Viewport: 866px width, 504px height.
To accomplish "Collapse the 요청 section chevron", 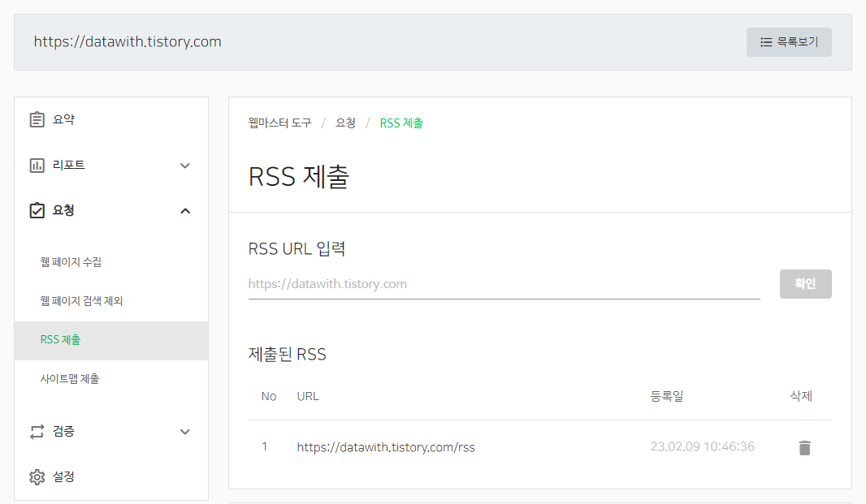I will pyautogui.click(x=185, y=209).
